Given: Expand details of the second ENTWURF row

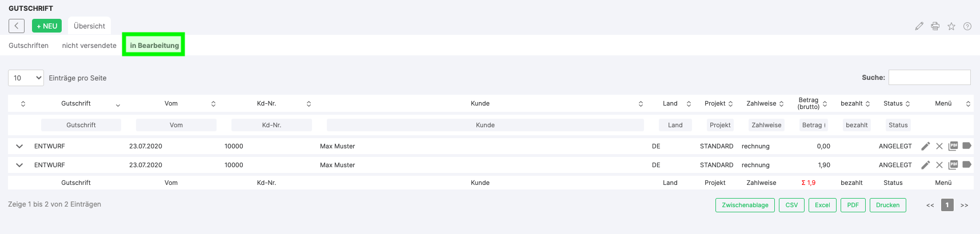Looking at the screenshot, I should point(19,165).
